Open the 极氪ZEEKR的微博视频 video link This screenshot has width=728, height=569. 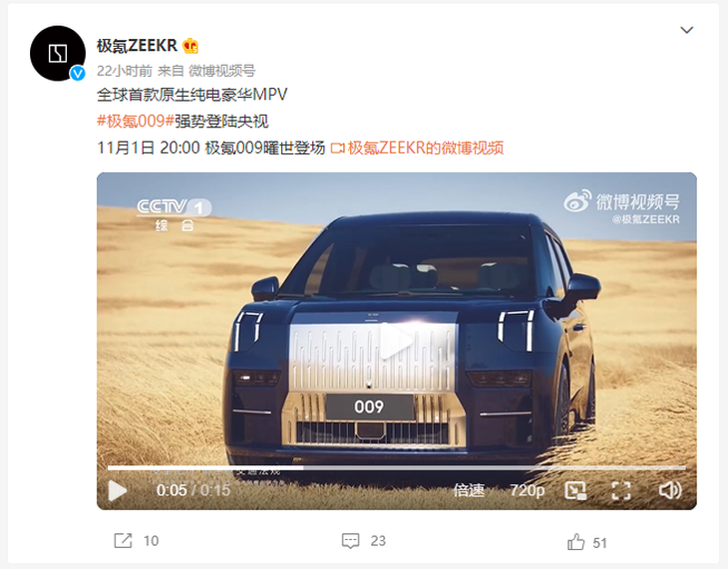click(x=417, y=148)
